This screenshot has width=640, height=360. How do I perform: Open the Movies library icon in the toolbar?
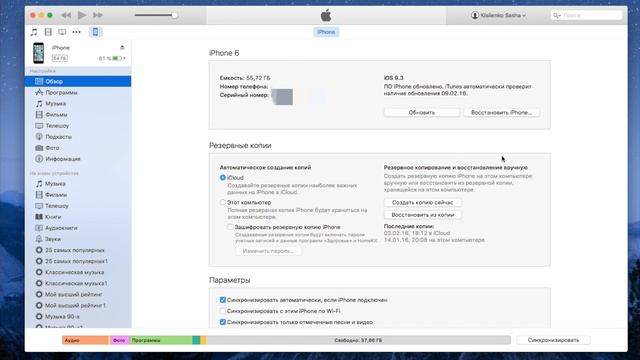48,32
